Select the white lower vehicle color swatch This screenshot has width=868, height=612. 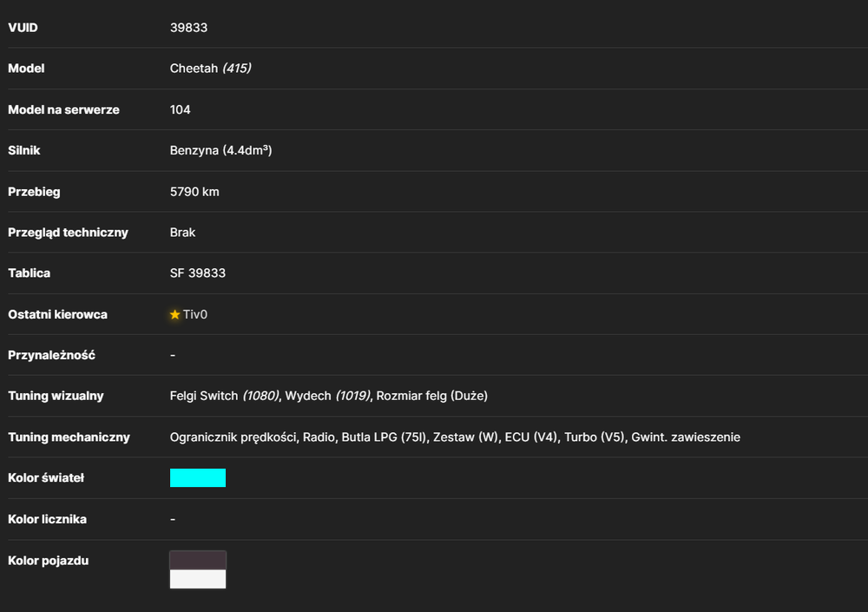click(x=198, y=579)
